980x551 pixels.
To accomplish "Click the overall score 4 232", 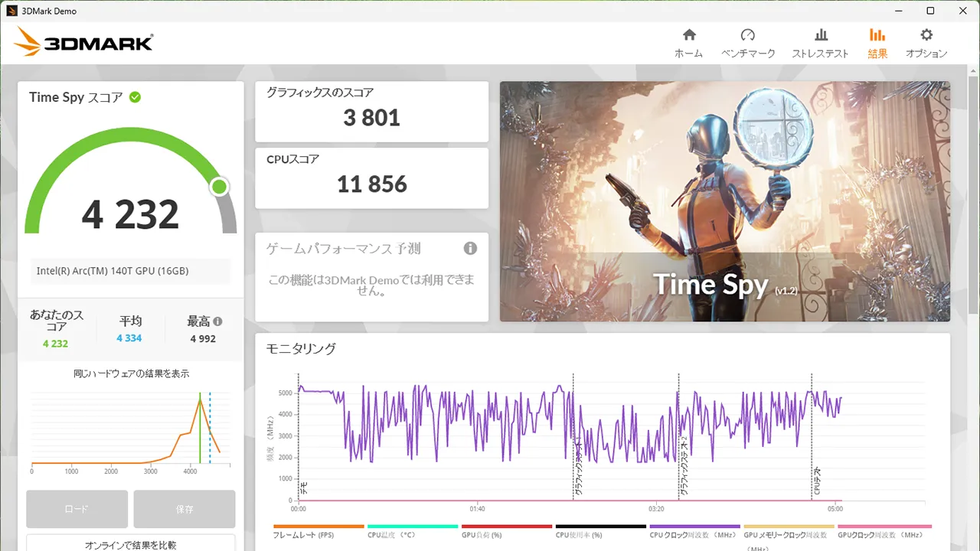I will [x=130, y=214].
